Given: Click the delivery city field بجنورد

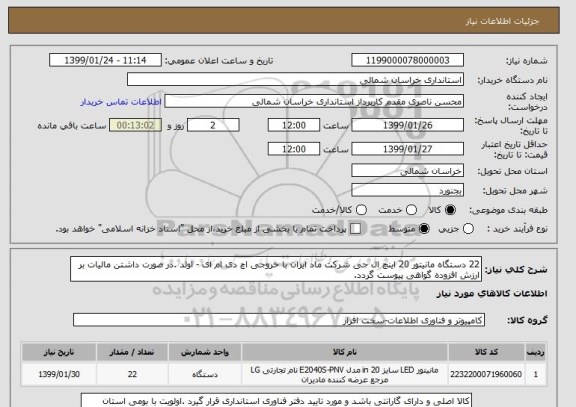Looking at the screenshot, I should click(x=407, y=190).
